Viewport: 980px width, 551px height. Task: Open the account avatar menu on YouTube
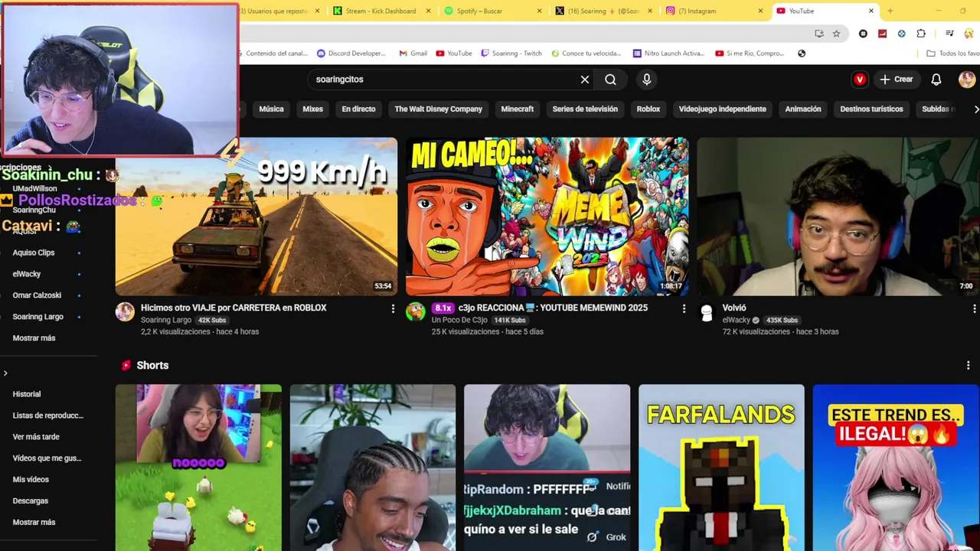pos(967,80)
